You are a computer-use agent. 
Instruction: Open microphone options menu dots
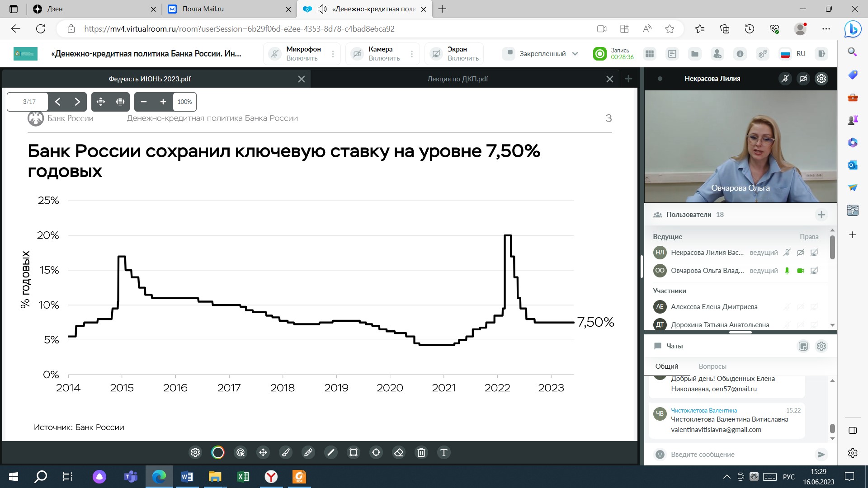pos(333,54)
